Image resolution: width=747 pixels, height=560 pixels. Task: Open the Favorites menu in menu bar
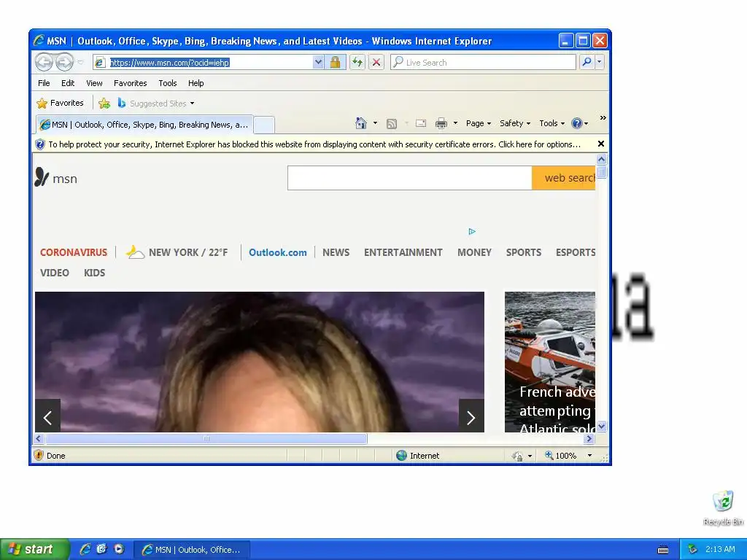[130, 83]
